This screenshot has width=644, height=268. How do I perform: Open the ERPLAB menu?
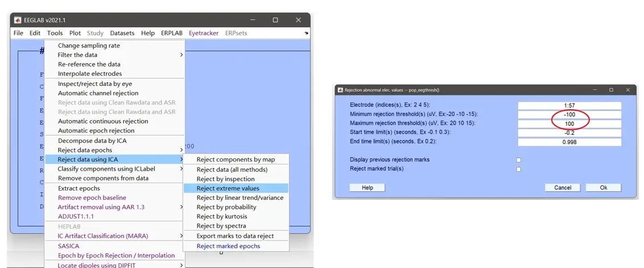click(172, 33)
